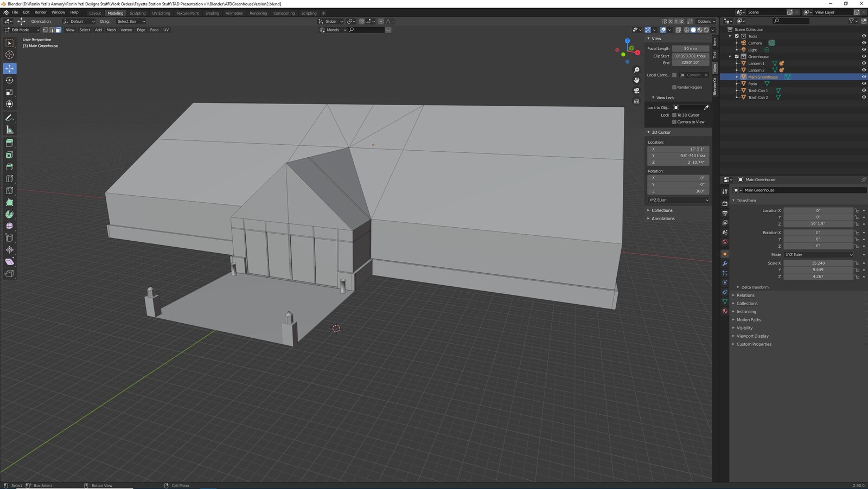Select the Annotate tool
The width and height of the screenshot is (868, 489).
10,118
